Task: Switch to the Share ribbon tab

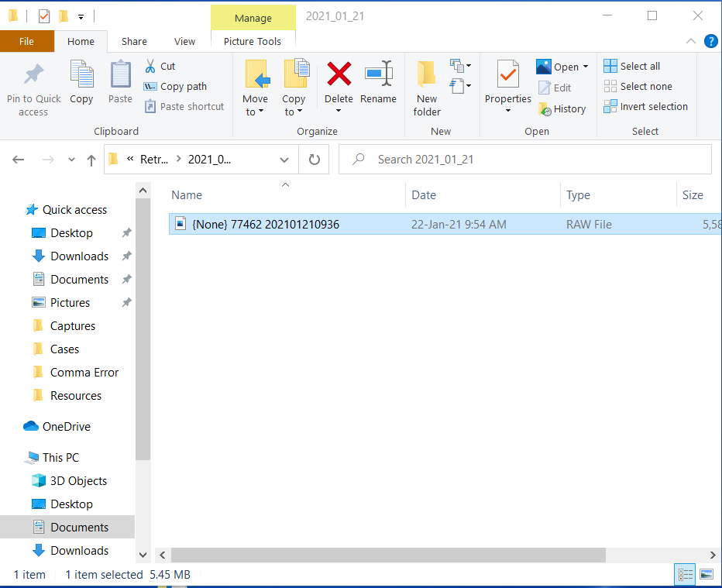Action: (x=134, y=41)
